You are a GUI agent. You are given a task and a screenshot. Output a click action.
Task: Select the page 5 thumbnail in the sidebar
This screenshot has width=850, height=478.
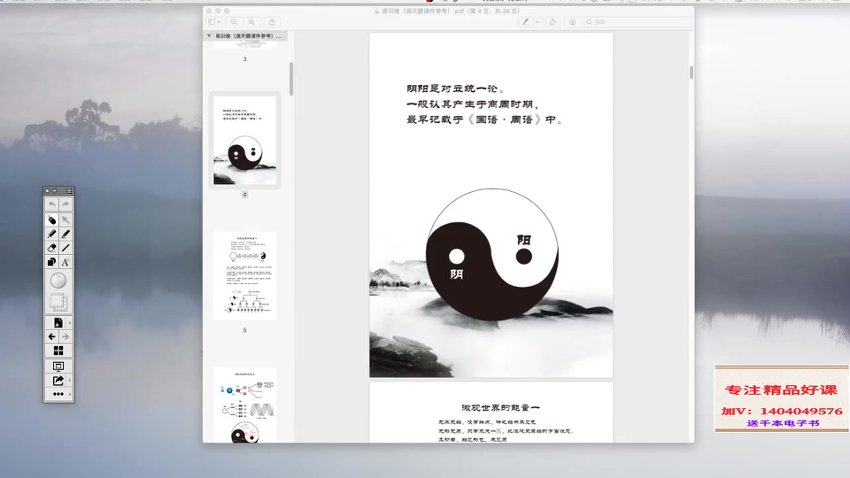(245, 276)
